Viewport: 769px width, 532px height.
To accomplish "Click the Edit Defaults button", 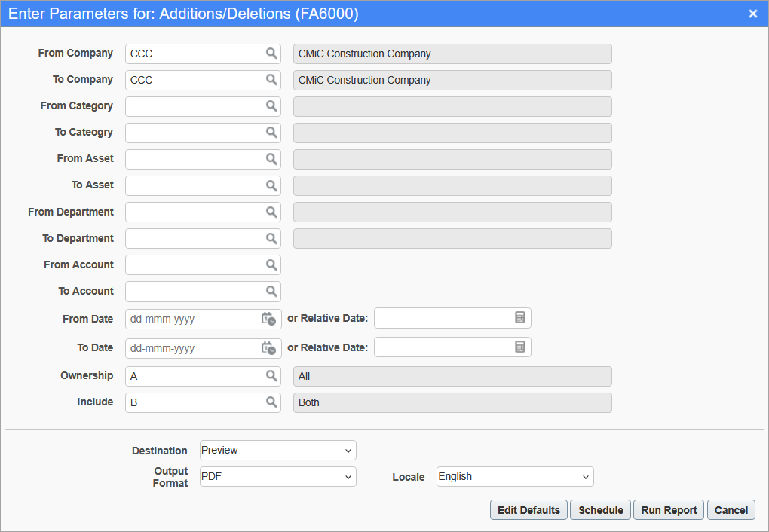I will click(x=528, y=509).
